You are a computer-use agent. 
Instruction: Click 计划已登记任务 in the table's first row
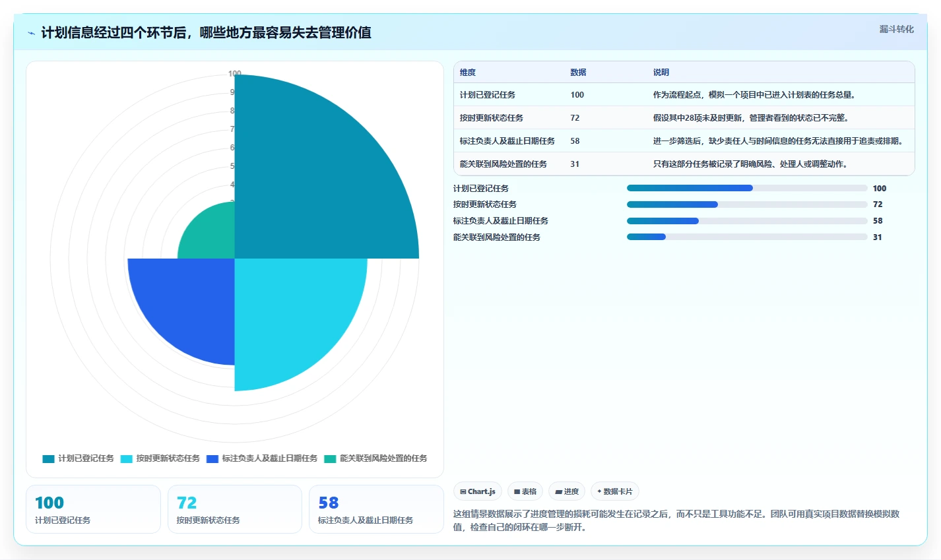[x=488, y=95]
